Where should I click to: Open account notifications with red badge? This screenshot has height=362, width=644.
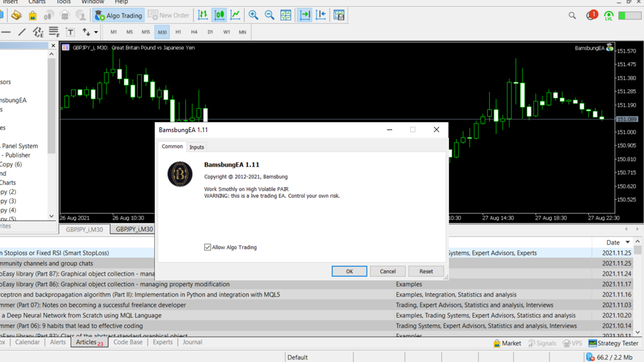pos(591,16)
